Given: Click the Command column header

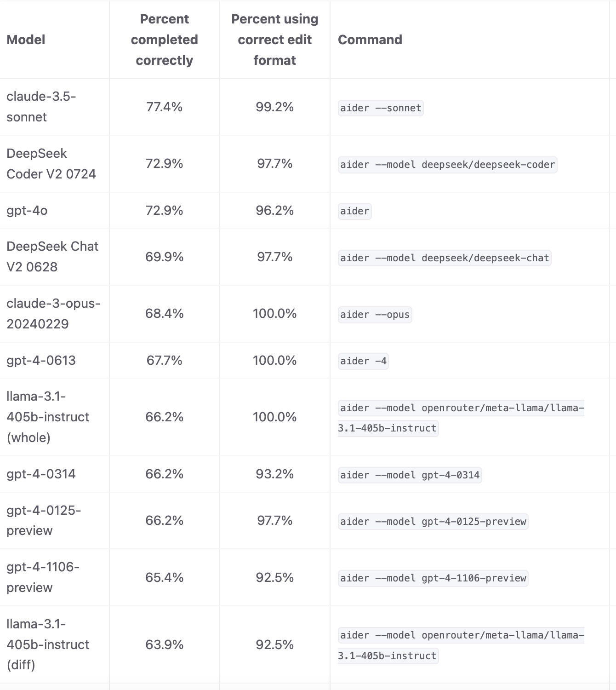Looking at the screenshot, I should (370, 40).
